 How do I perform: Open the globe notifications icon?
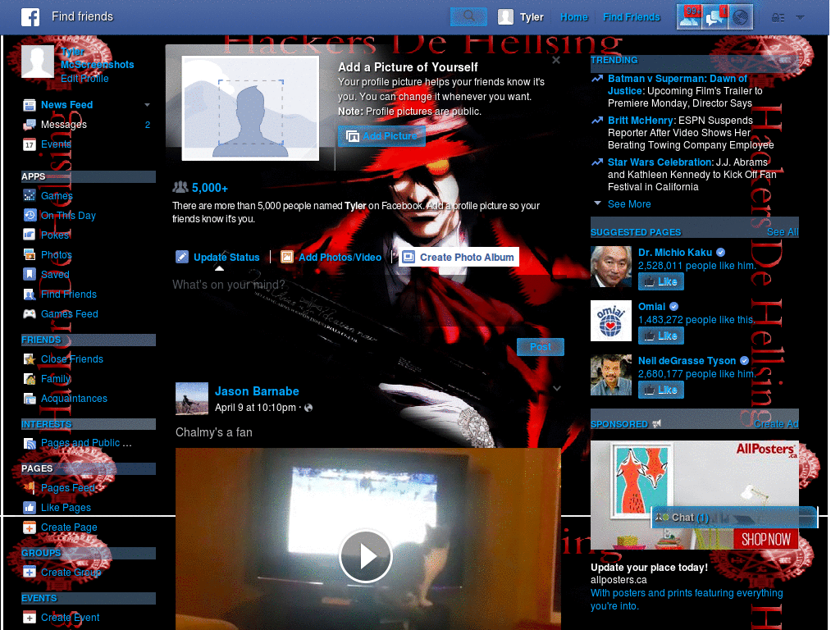(x=741, y=17)
